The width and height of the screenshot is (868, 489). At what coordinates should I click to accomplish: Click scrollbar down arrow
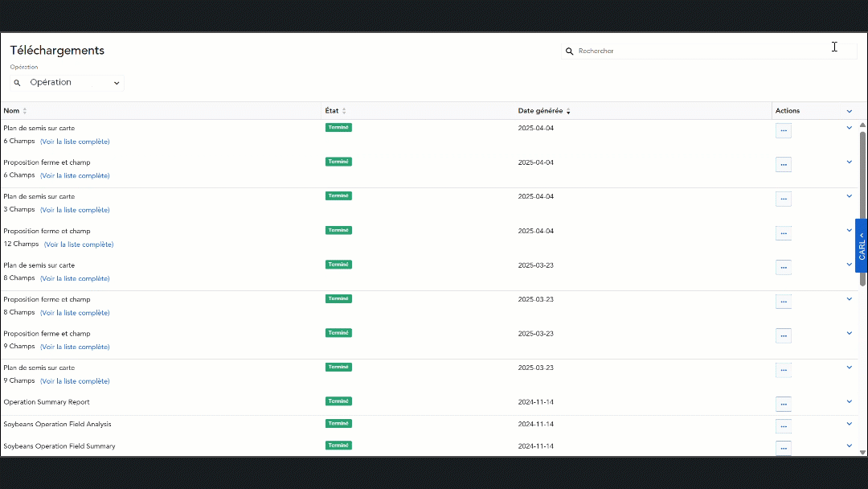[862, 453]
